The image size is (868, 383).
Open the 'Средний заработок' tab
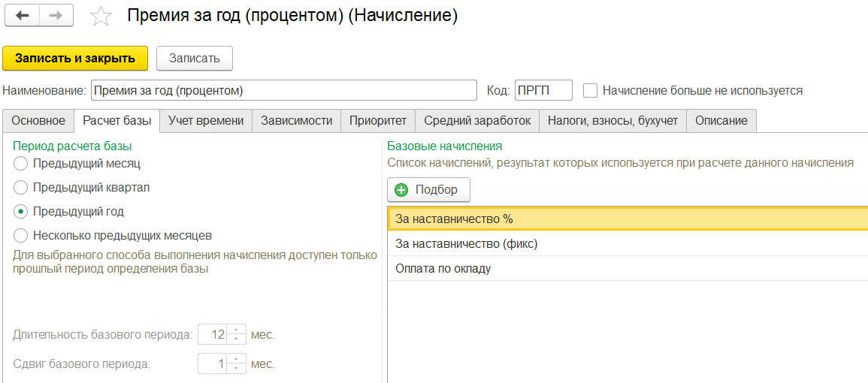[476, 121]
